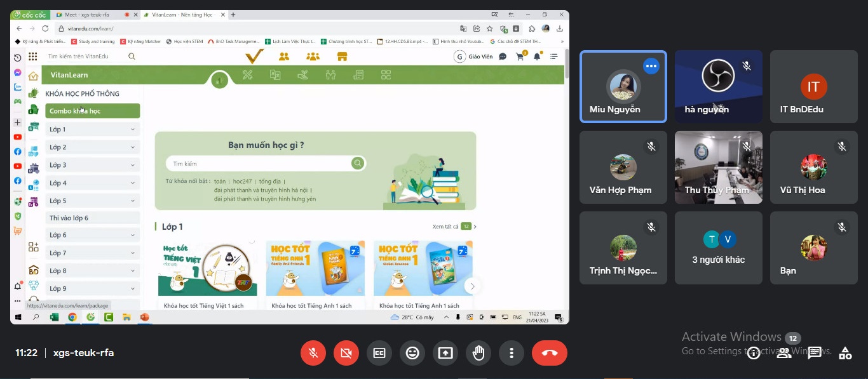The height and width of the screenshot is (379, 868).
Task: Click the gold VitanEdu checkmark logo
Action: pos(254,57)
